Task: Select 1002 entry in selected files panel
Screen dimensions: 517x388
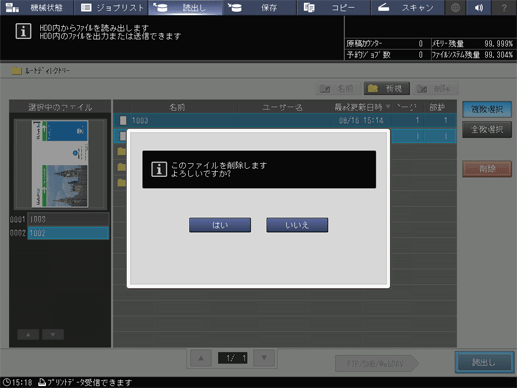Action: [x=68, y=233]
